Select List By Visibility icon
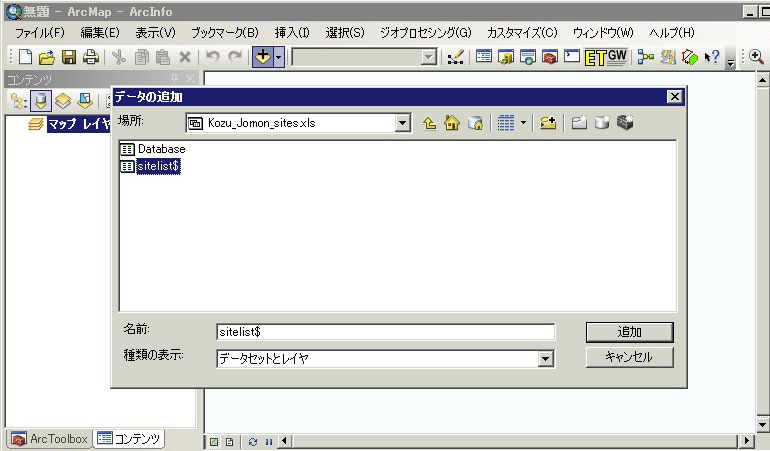770x451 pixels. [x=63, y=101]
